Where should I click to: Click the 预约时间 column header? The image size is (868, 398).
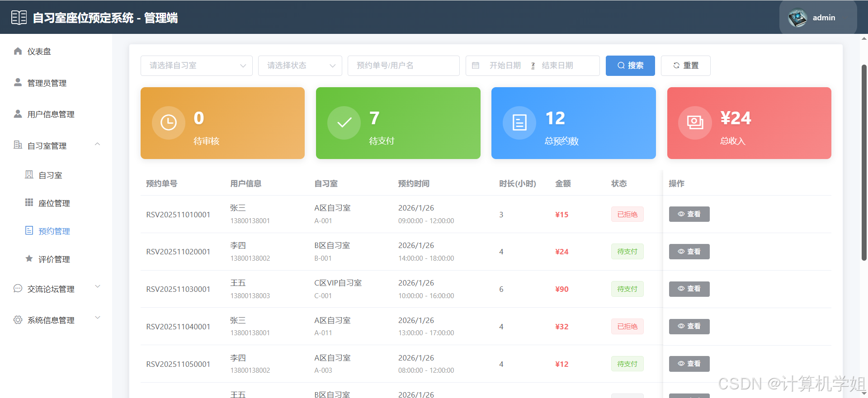tap(414, 183)
